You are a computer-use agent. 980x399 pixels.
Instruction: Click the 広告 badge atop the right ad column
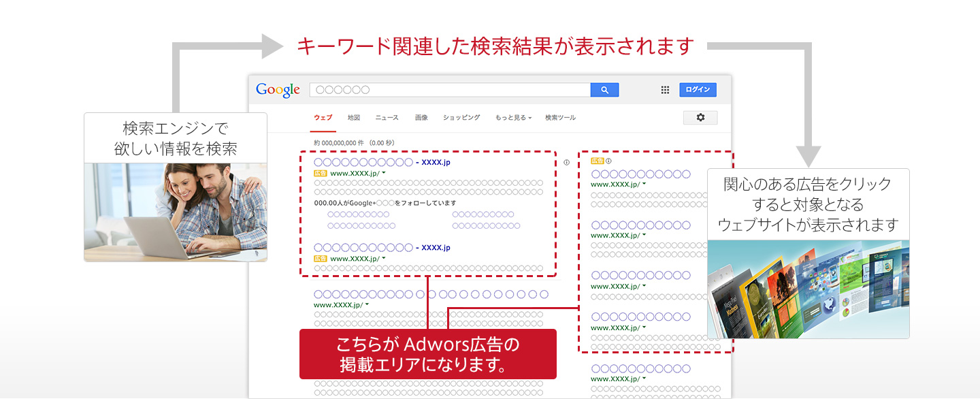597,161
